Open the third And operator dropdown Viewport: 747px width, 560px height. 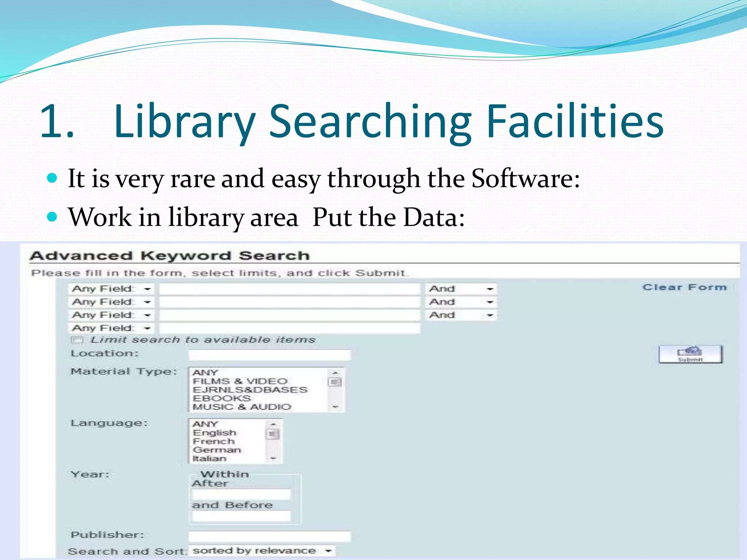click(x=461, y=315)
